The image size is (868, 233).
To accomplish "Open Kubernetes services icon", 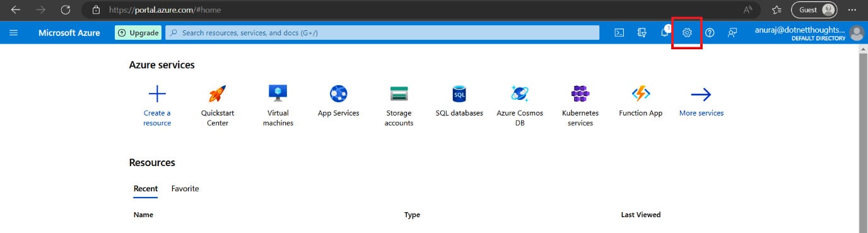I will click(x=580, y=94).
